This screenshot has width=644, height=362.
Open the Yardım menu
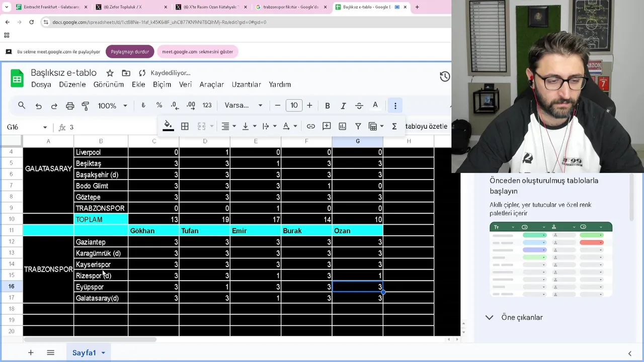(x=280, y=84)
